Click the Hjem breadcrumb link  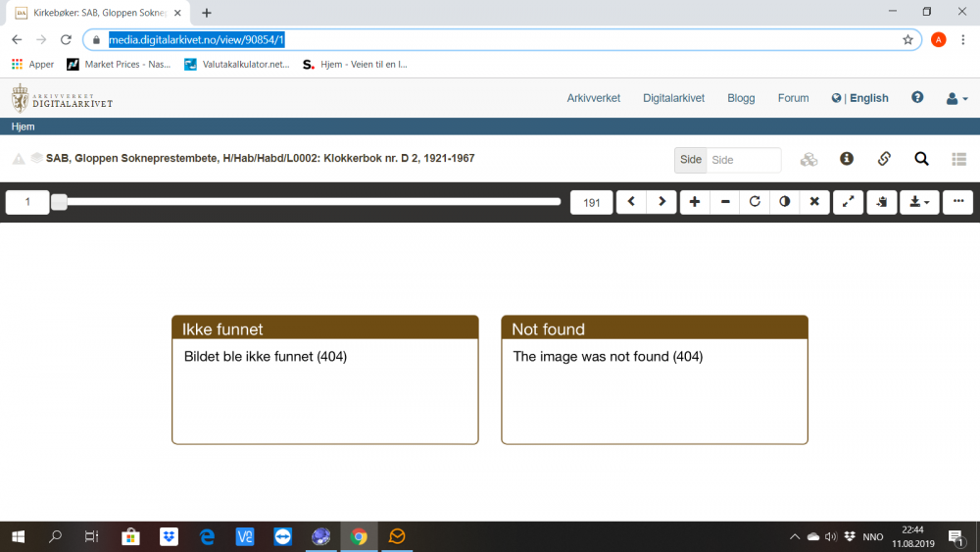(x=23, y=126)
